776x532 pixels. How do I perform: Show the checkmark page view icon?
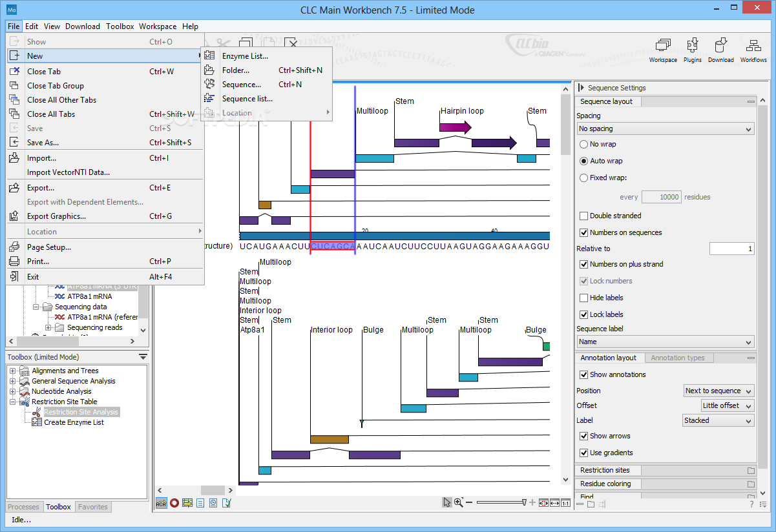pyautogui.click(x=226, y=503)
